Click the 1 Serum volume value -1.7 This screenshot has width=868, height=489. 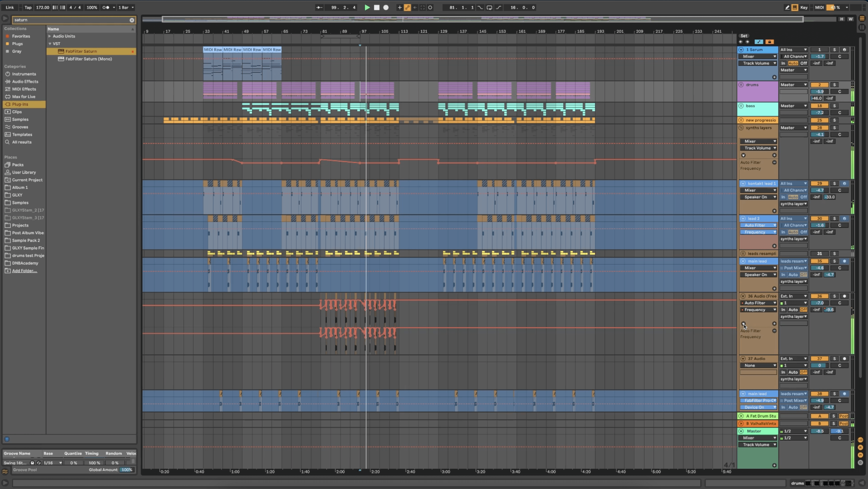(819, 57)
